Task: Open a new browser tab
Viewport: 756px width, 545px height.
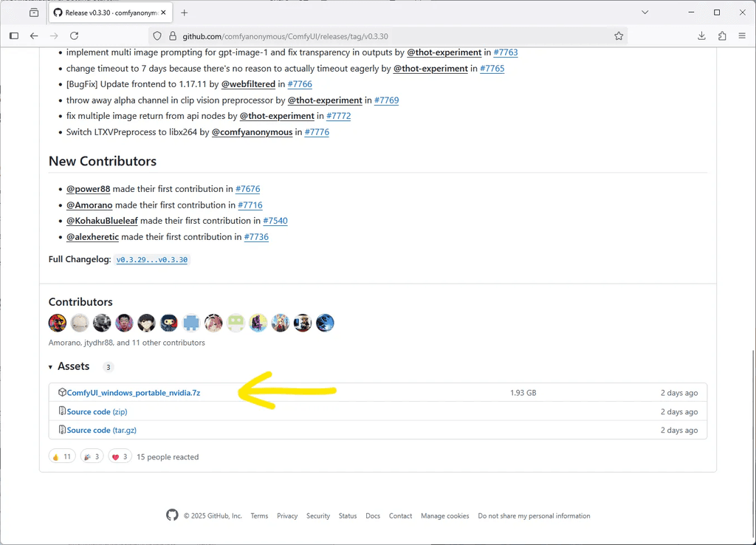Action: pos(184,12)
